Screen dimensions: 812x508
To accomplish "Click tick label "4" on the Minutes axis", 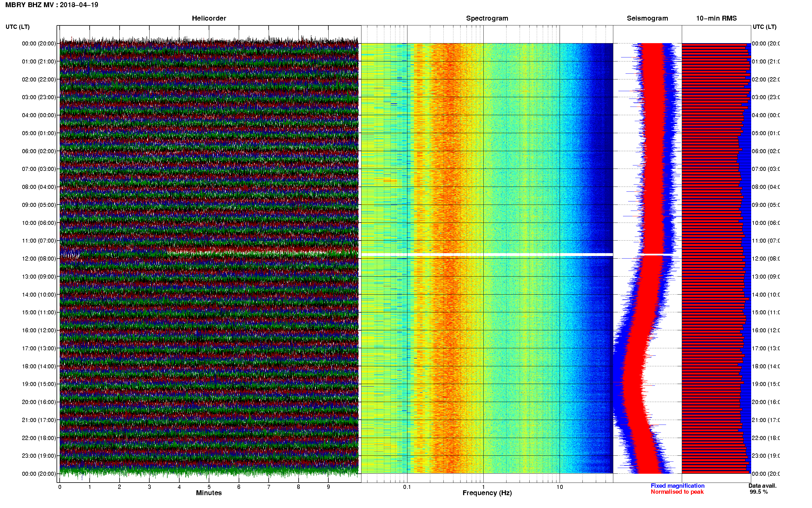I will pyautogui.click(x=179, y=487).
